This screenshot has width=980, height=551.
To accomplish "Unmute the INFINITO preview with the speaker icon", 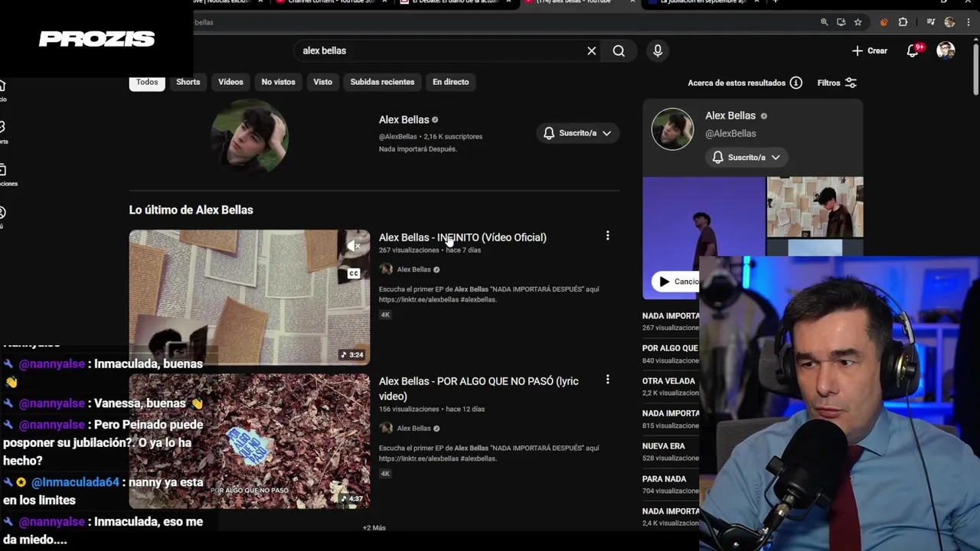I will pos(354,246).
